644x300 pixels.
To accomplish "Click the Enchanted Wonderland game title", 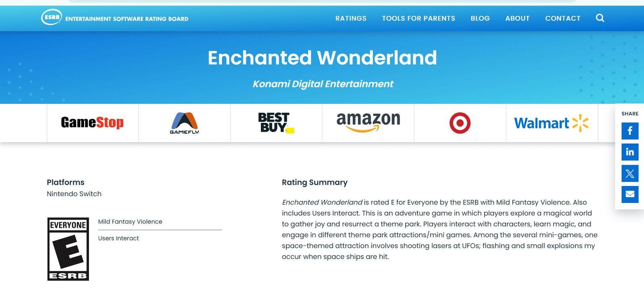I will coord(322,58).
